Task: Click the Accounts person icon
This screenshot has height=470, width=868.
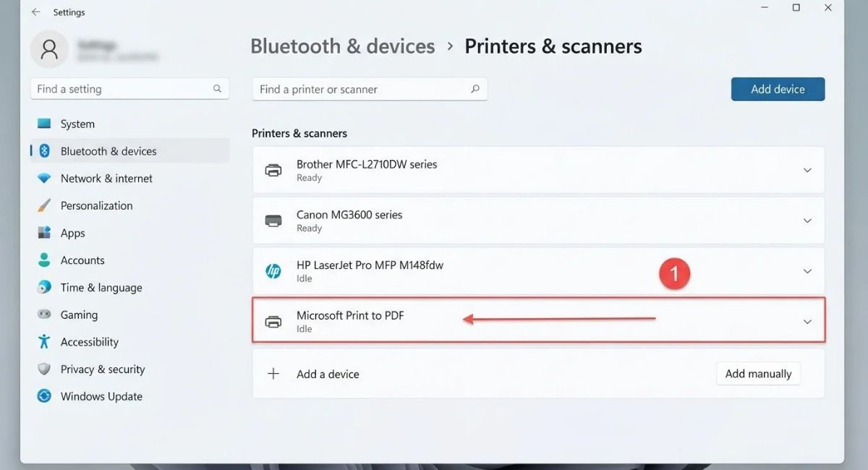Action: tap(44, 260)
